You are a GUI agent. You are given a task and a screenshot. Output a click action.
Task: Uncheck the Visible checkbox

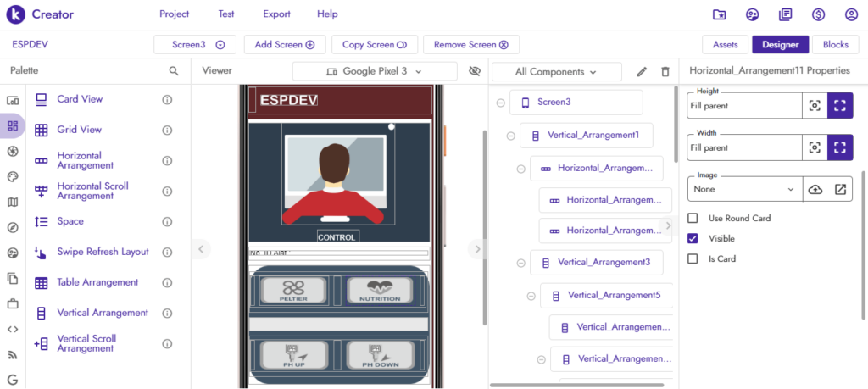(x=693, y=239)
